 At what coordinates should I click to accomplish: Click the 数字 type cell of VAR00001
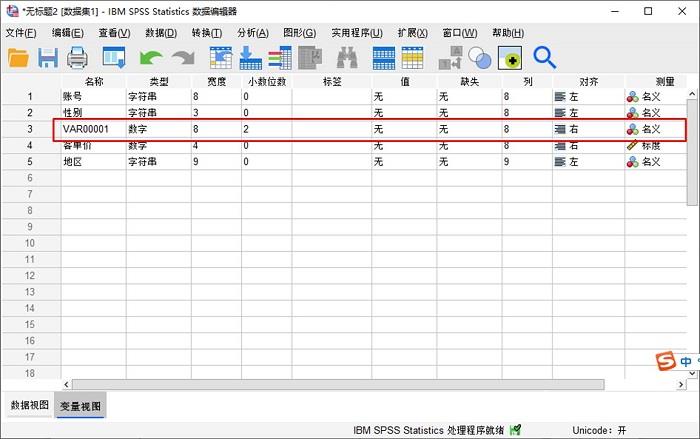(x=158, y=129)
